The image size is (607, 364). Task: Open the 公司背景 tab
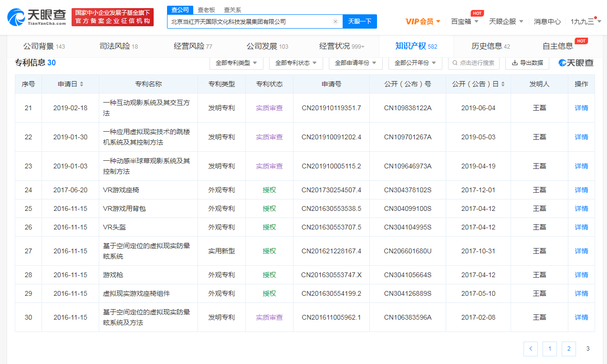click(44, 46)
